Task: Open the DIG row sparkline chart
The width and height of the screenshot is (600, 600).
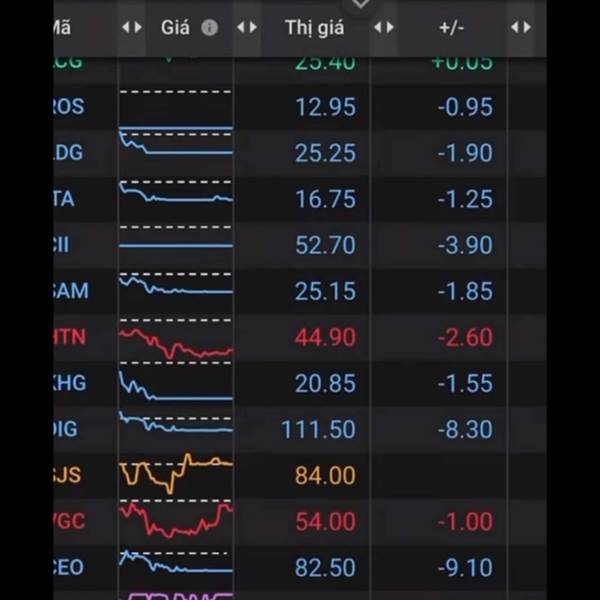Action: coord(175,425)
